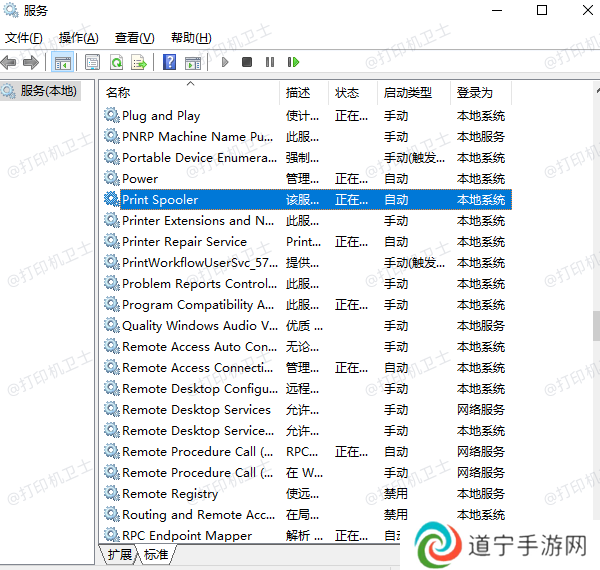
Task: Toggle the show/hide console tree icon
Action: [x=62, y=62]
